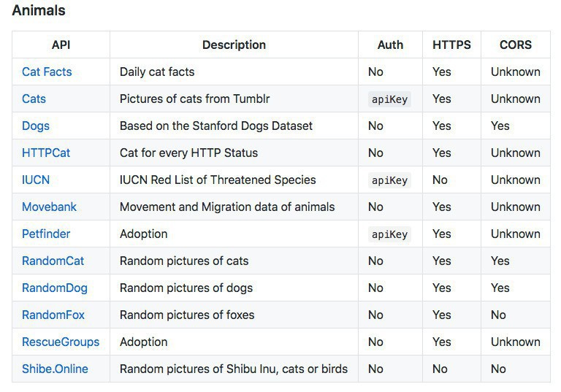Open the Dogs API link

(36, 126)
